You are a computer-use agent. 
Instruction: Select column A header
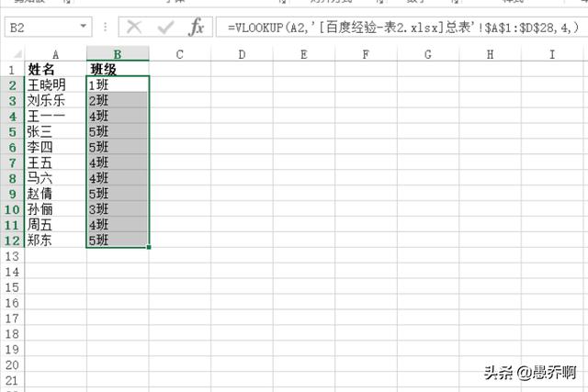55,54
